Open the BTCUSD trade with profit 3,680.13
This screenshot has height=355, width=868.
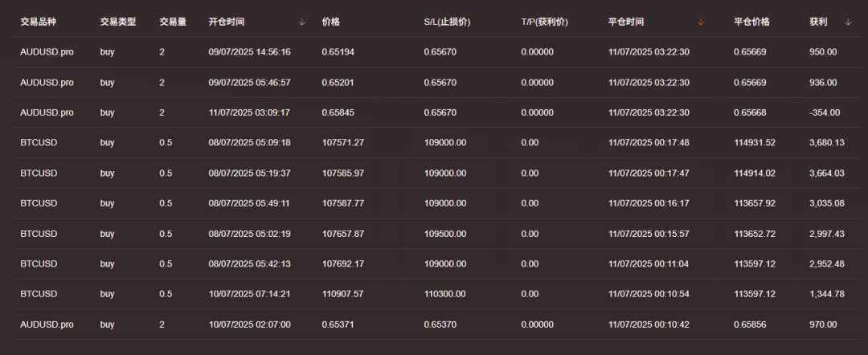click(x=39, y=143)
